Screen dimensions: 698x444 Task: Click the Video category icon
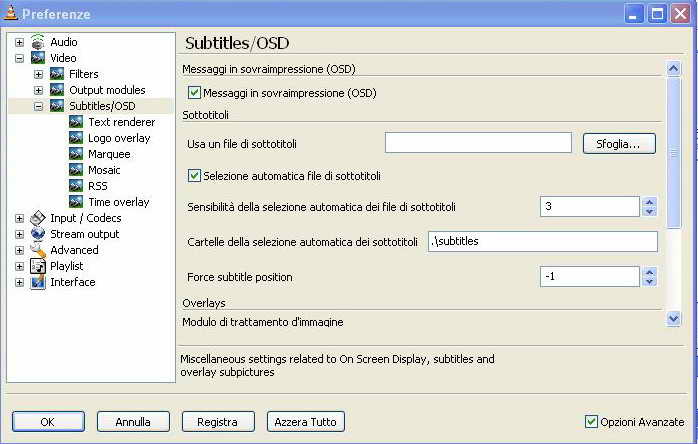point(38,58)
